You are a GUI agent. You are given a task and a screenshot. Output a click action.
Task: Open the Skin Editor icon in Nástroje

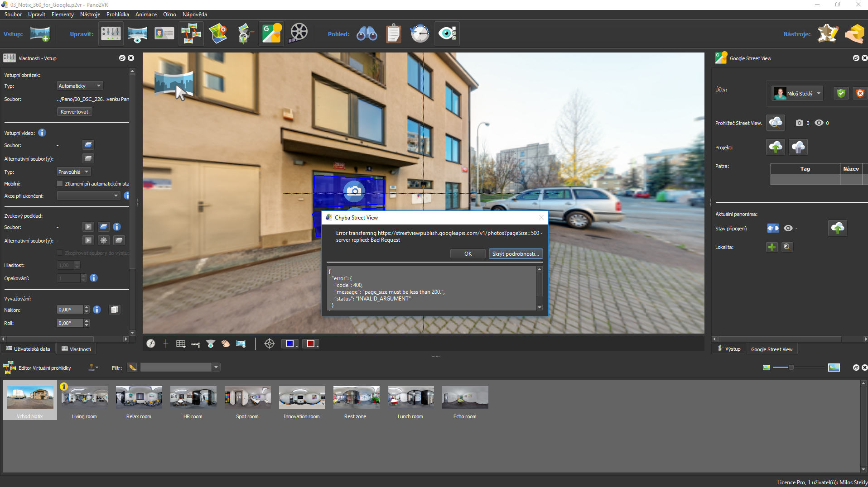pyautogui.click(x=827, y=33)
